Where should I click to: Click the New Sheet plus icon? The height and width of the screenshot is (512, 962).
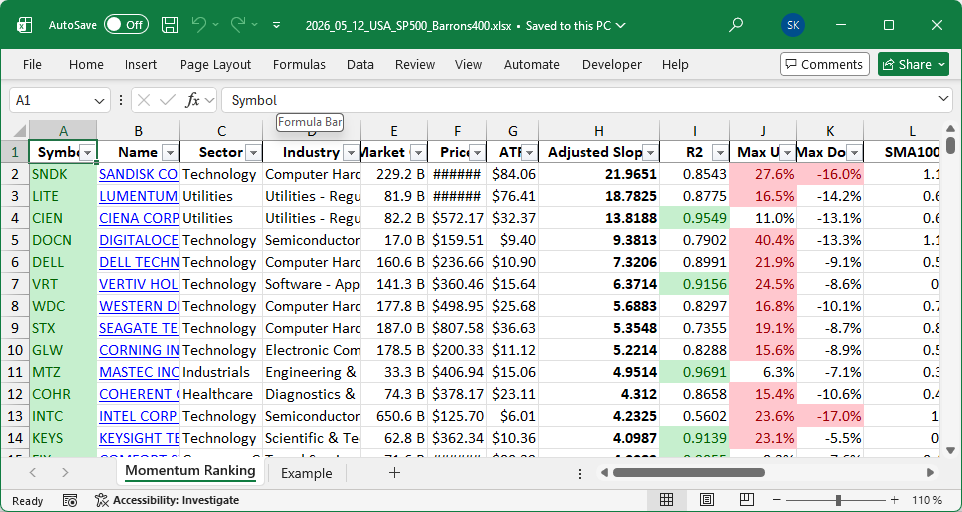394,472
